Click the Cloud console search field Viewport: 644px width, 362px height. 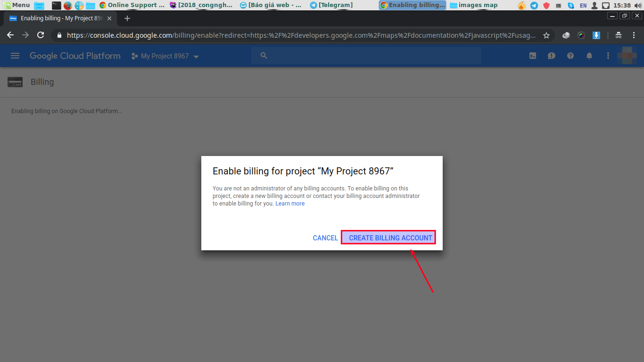[x=366, y=56]
